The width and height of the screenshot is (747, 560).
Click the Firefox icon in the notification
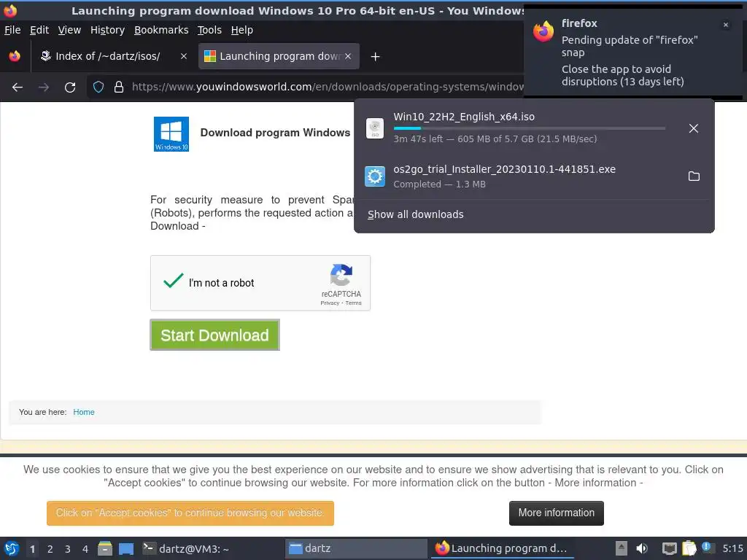pos(543,32)
